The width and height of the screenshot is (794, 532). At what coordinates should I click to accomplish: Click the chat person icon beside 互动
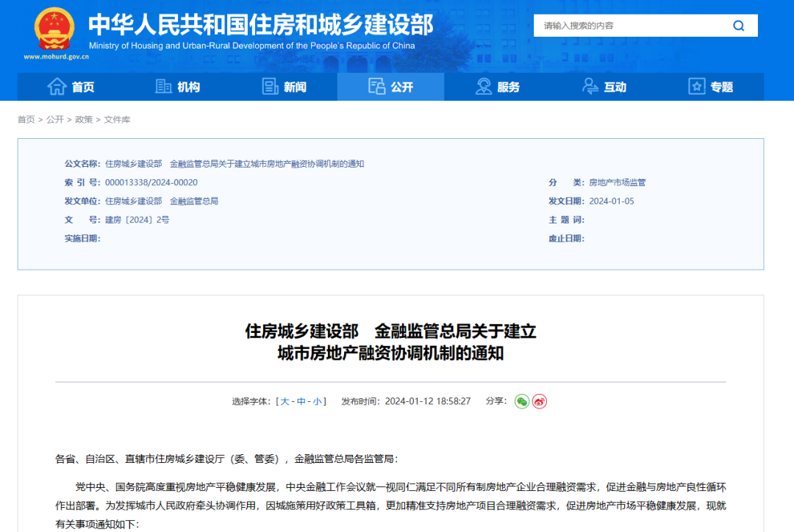click(x=590, y=87)
